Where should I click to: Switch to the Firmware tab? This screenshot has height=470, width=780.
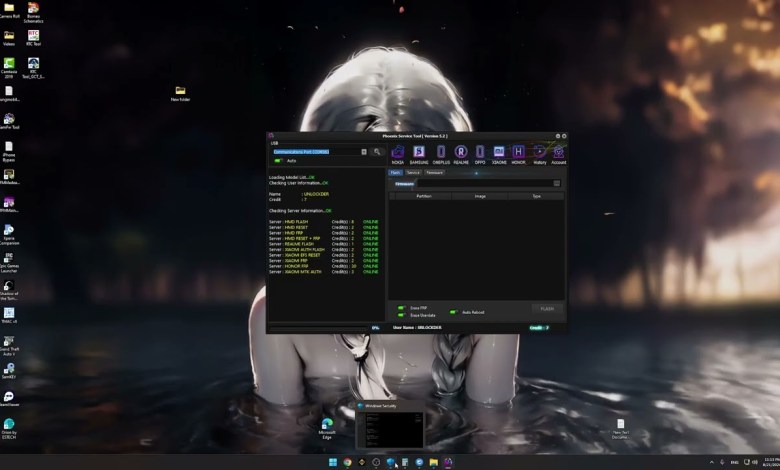tap(434, 173)
